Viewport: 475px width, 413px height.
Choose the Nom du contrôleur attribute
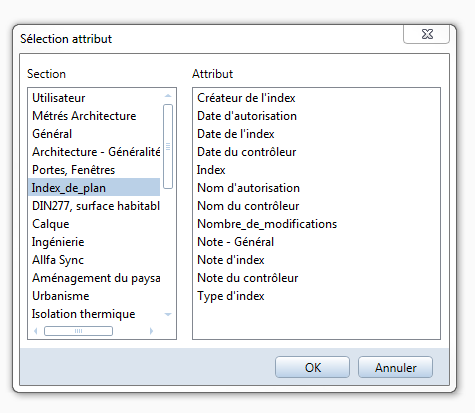248,206
